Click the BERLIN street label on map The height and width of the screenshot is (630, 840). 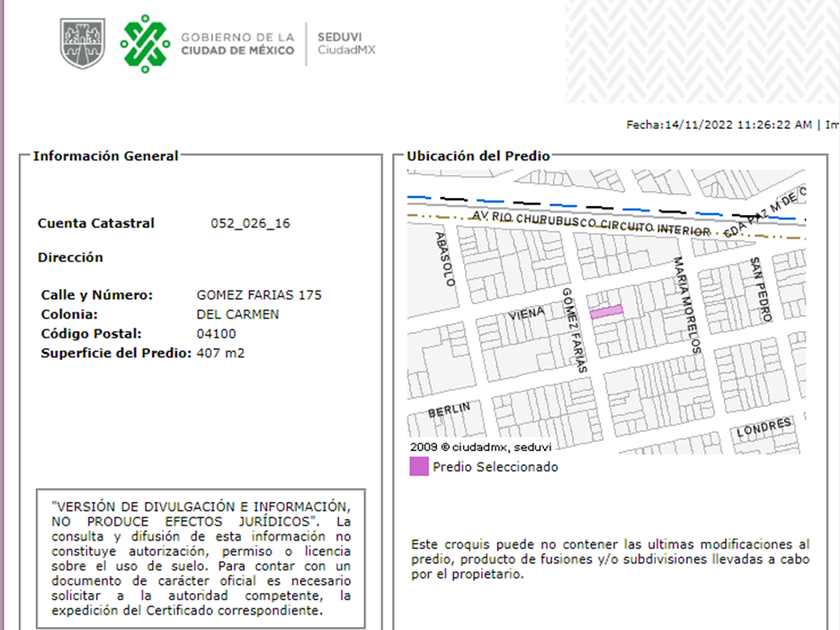click(x=449, y=410)
